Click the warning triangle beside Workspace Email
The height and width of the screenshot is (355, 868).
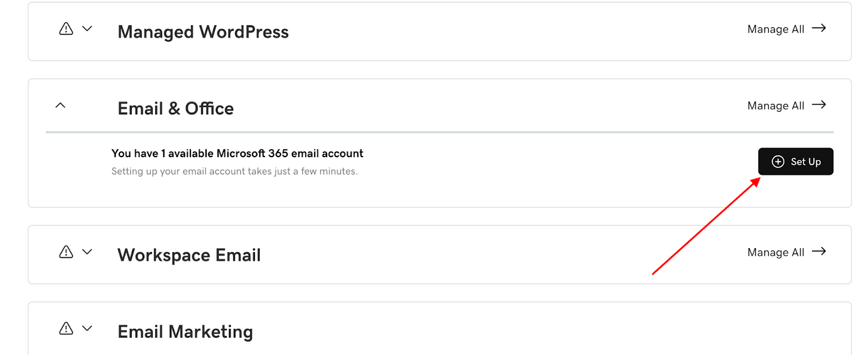pos(66,252)
